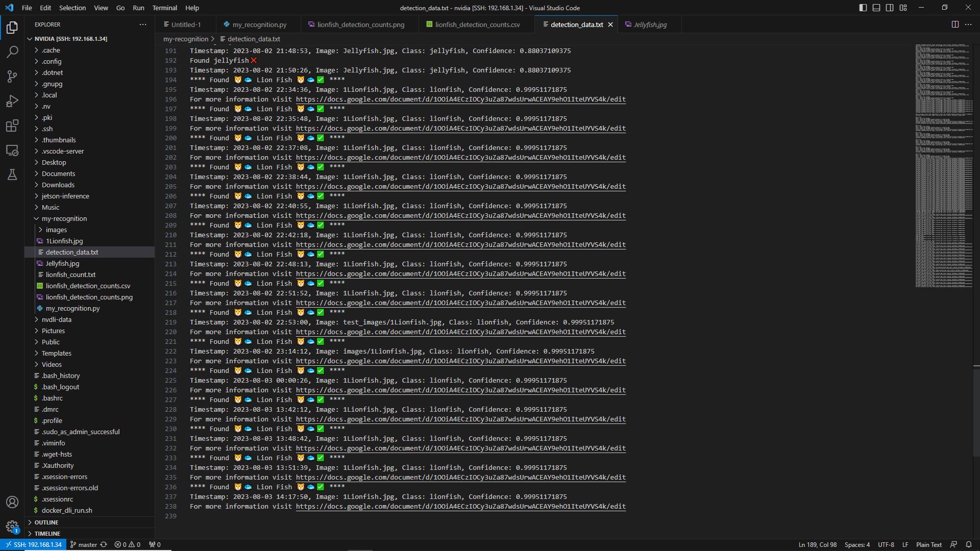
Task: Expand the TIMELINE section
Action: click(x=89, y=534)
